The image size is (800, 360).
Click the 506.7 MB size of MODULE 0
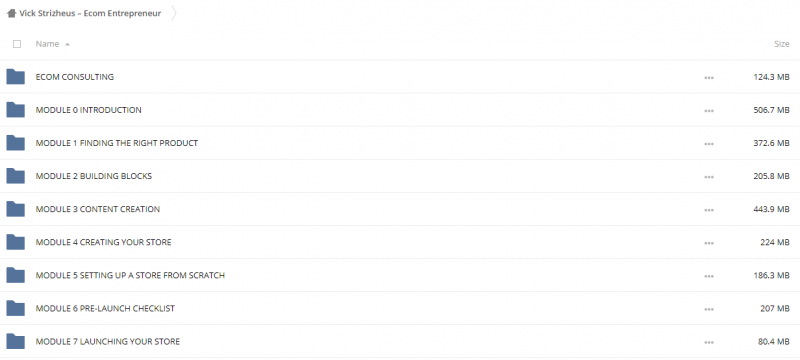[x=771, y=110]
